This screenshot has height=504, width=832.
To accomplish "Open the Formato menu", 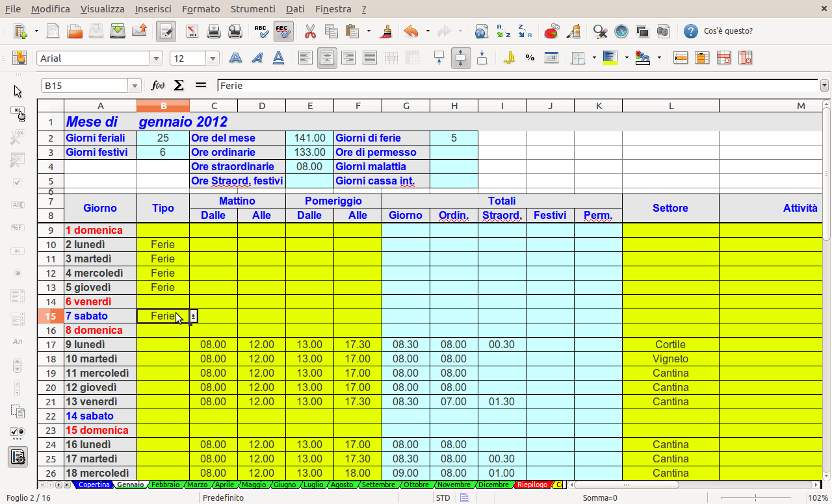I will [201, 9].
